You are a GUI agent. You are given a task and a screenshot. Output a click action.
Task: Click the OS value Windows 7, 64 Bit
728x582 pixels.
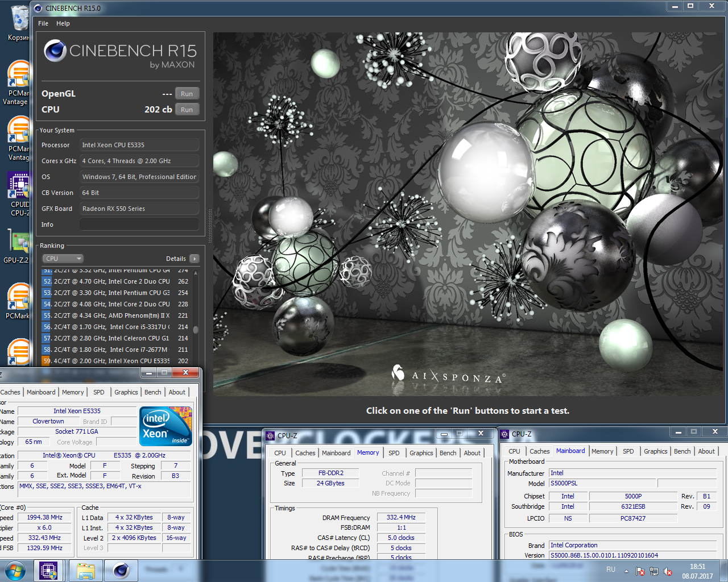(x=139, y=177)
